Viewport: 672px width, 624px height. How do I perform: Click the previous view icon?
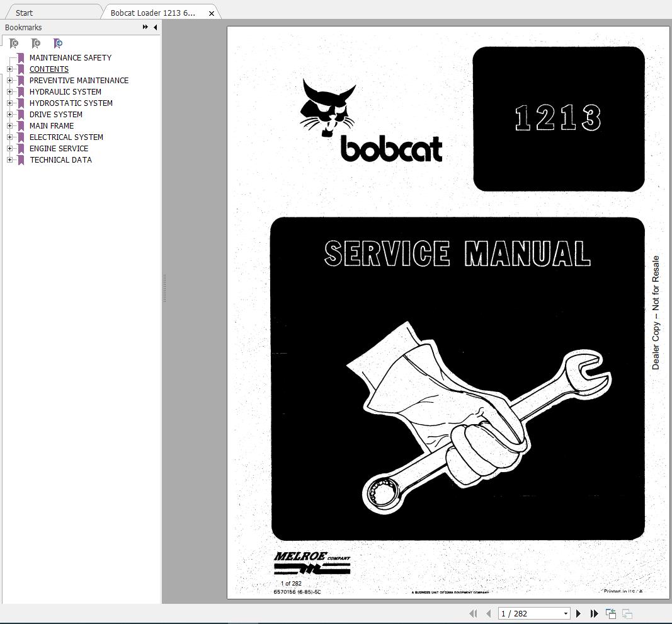[610, 613]
